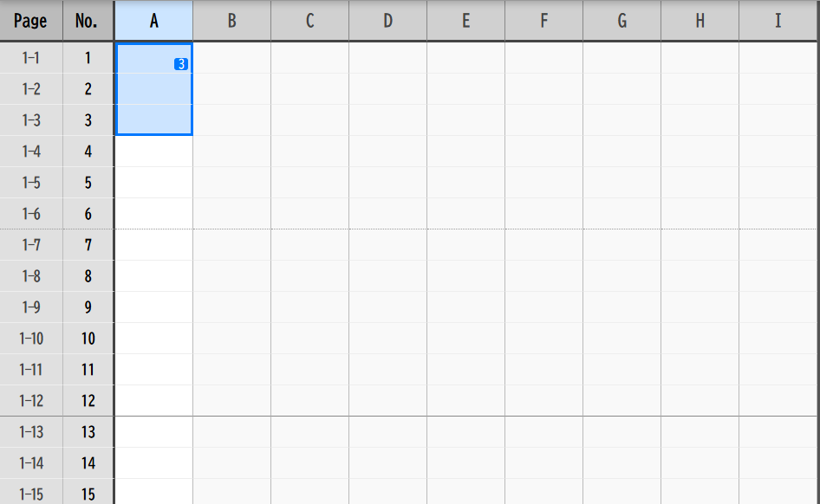Click cell G1 in the first row
Image resolution: width=820 pixels, height=504 pixels.
tap(622, 58)
